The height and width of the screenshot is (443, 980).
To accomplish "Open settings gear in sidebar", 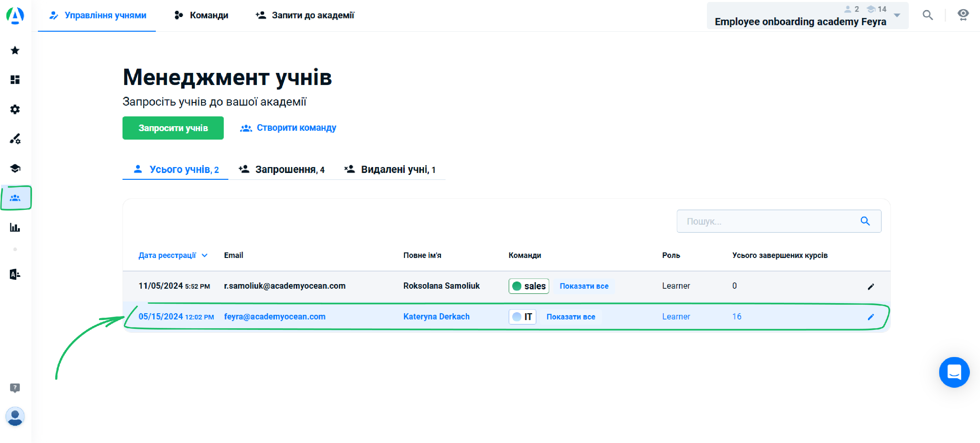I will click(x=15, y=109).
